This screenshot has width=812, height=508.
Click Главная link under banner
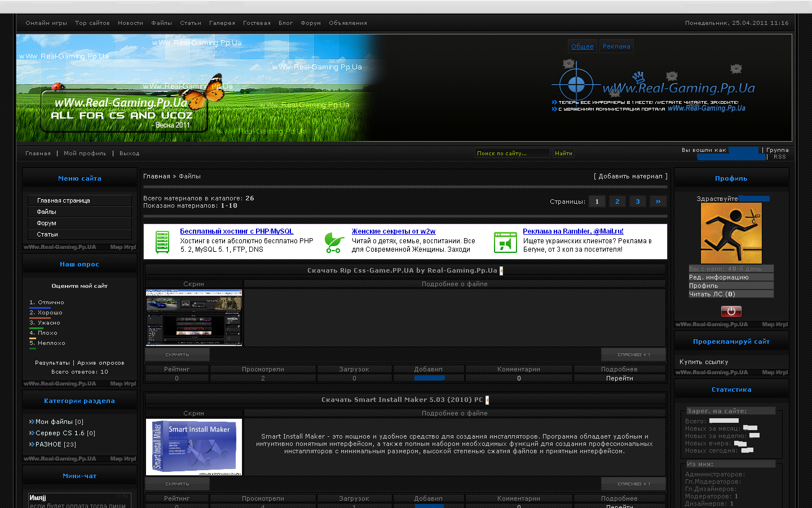(x=38, y=154)
